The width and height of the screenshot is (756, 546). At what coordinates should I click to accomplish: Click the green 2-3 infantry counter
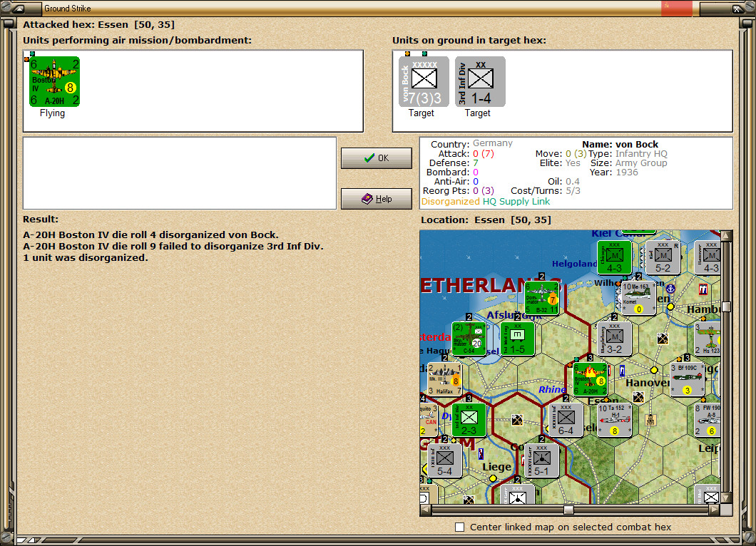tap(469, 420)
